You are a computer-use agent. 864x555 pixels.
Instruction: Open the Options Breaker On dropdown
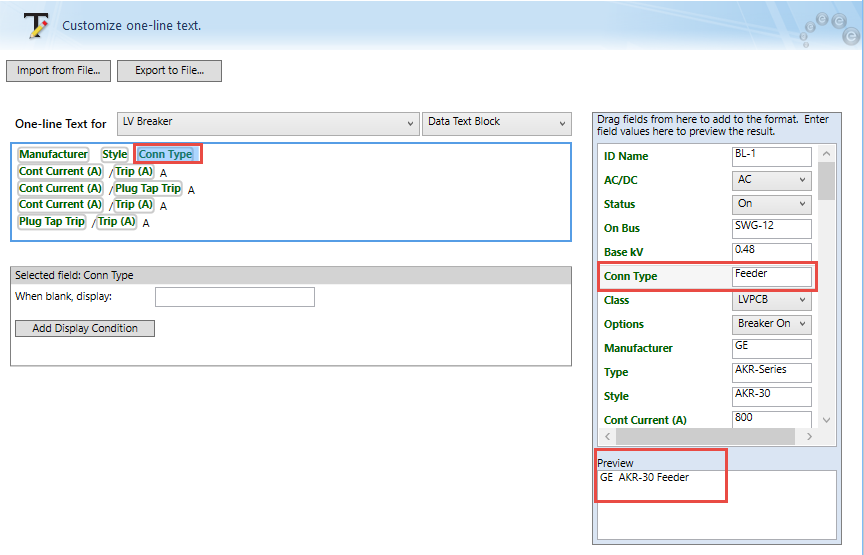click(x=771, y=324)
